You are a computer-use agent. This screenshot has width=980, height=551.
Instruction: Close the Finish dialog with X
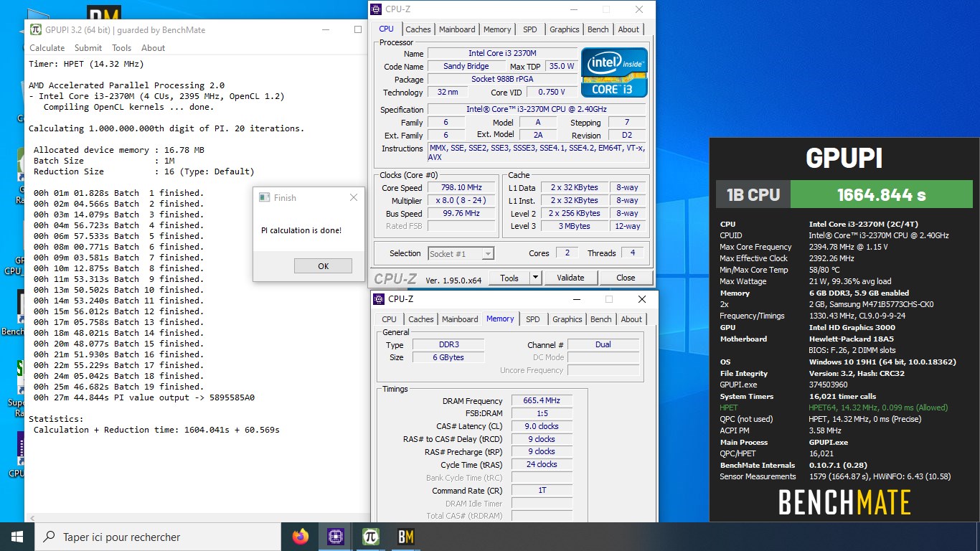(353, 197)
